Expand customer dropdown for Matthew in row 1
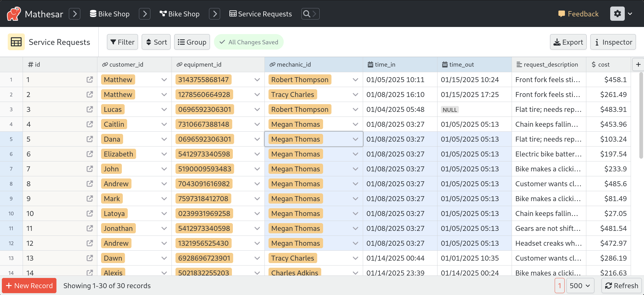 point(164,80)
